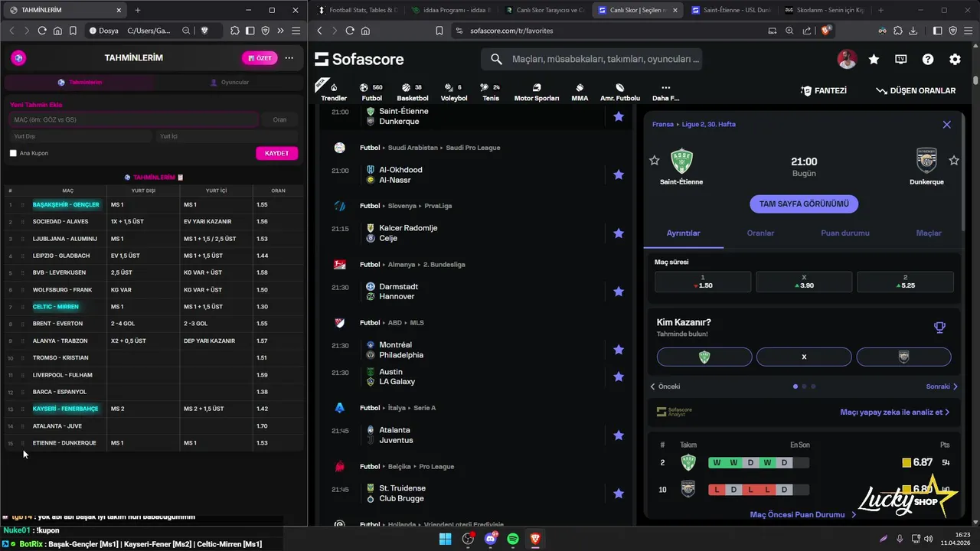
Task: Switch to Puan durumu tab
Action: [x=845, y=233]
